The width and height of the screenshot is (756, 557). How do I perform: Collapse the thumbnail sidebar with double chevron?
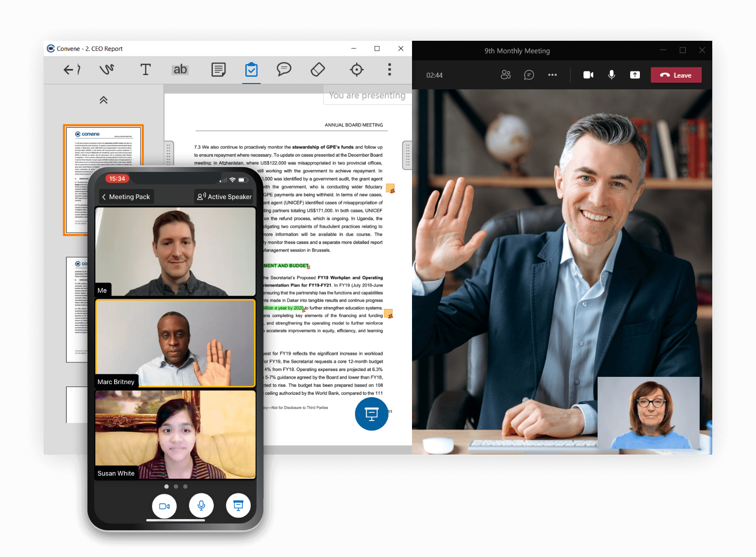click(103, 100)
